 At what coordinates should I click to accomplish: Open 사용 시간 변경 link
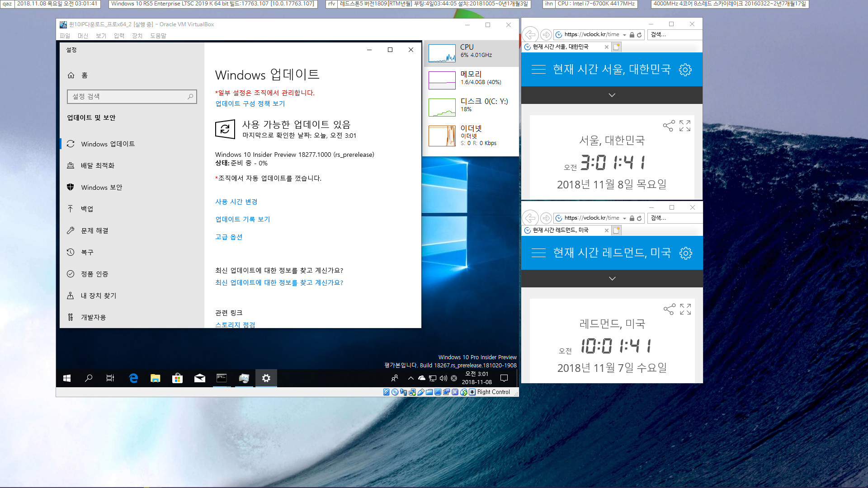[x=236, y=202]
